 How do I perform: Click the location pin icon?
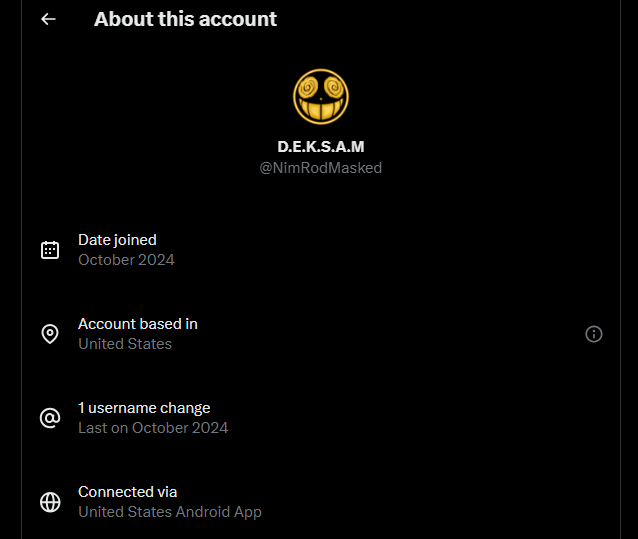coord(50,334)
